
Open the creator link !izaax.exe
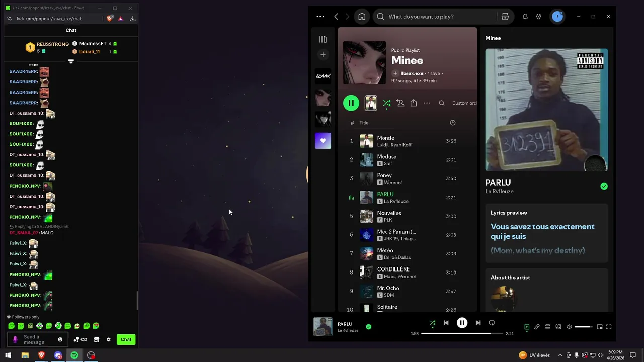coord(412,73)
